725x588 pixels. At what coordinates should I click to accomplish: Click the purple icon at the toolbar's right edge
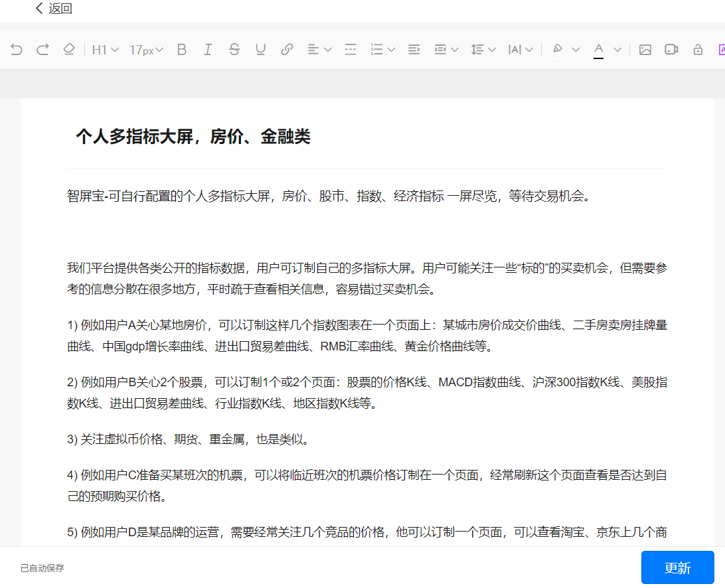[x=721, y=50]
